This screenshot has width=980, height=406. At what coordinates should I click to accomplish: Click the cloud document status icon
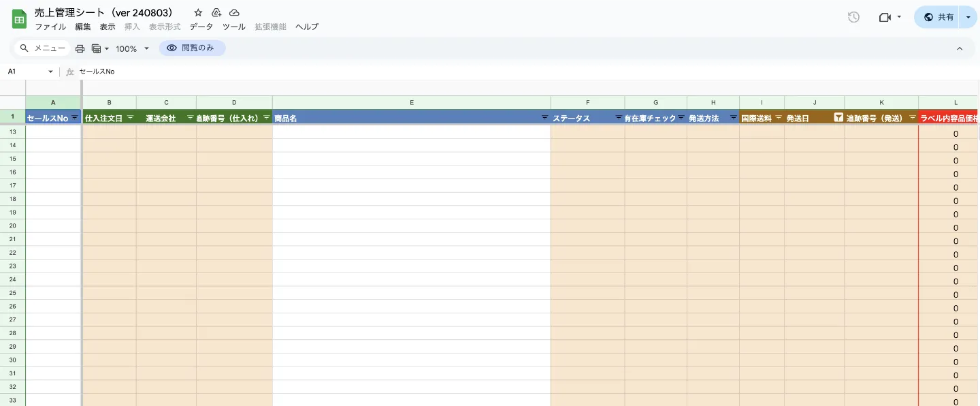[x=234, y=13]
